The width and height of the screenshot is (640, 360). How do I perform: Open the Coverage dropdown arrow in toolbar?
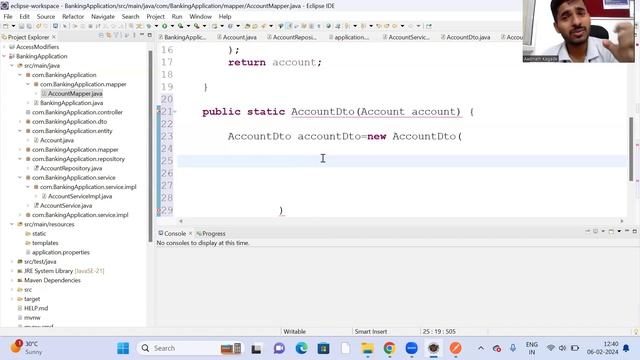tap(188, 26)
